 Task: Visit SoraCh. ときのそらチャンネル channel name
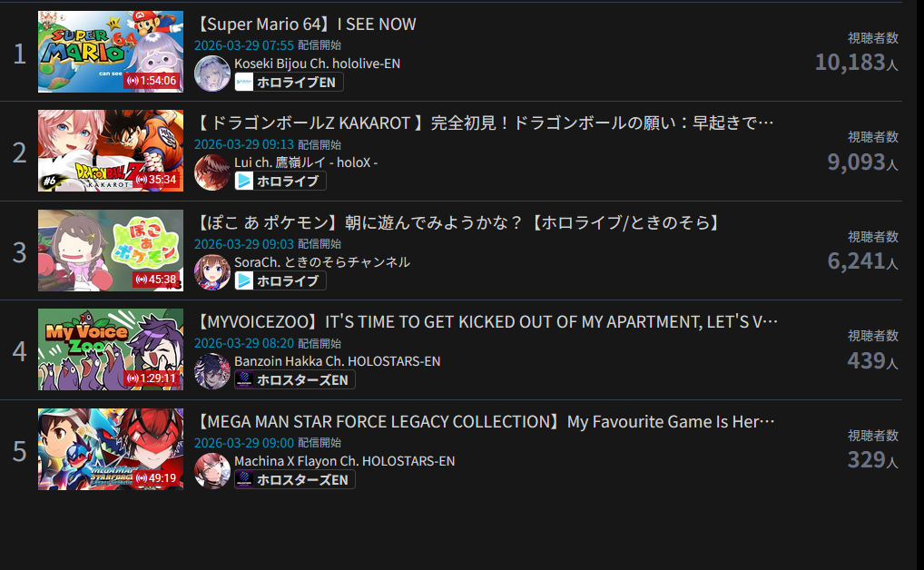[x=321, y=262]
